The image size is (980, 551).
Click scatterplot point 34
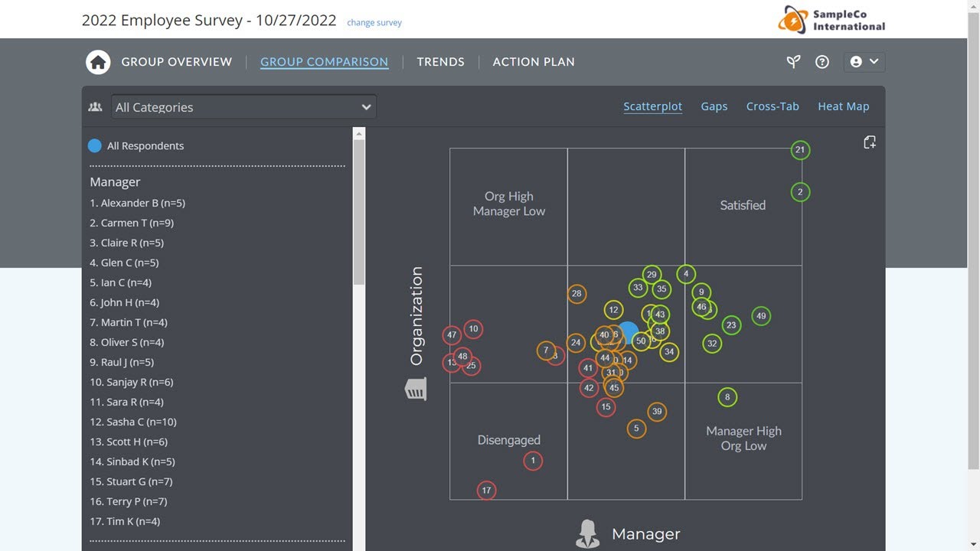point(669,352)
